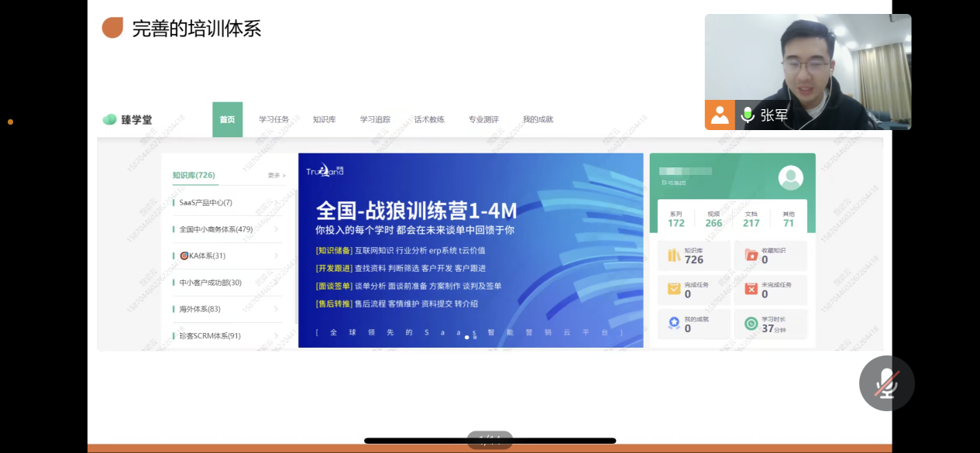Click the 更多 > link in 知识库
The height and width of the screenshot is (453, 980).
click(277, 176)
